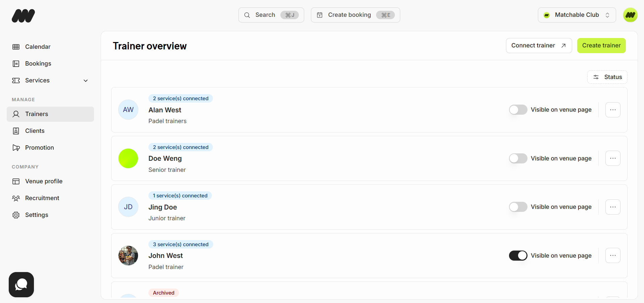Screen dimensions: 644x303
Task: Enable venue page visibility for Doe Weng
Action: coord(518,158)
